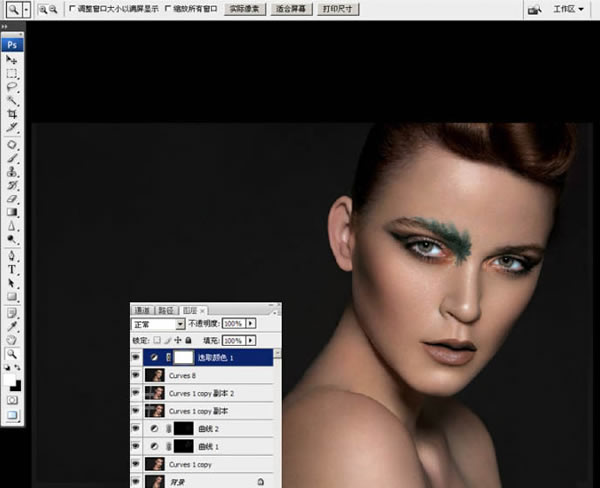Select the Pen tool
The height and width of the screenshot is (488, 600).
tap(11, 256)
